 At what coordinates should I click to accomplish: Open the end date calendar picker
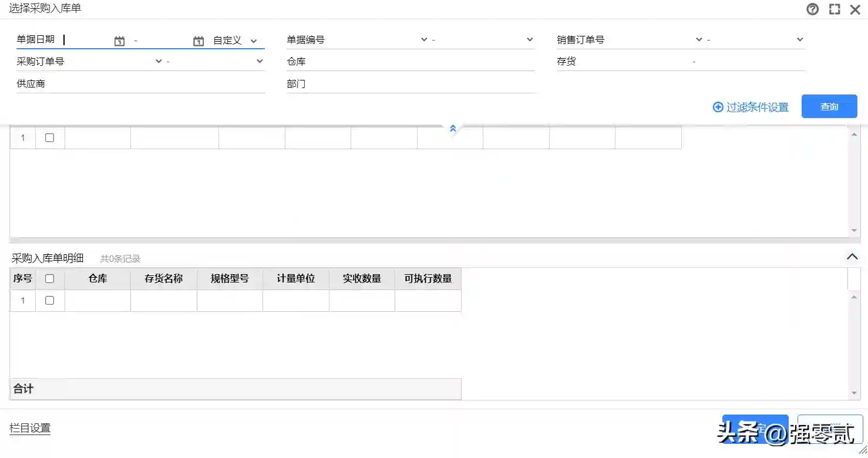pyautogui.click(x=199, y=41)
